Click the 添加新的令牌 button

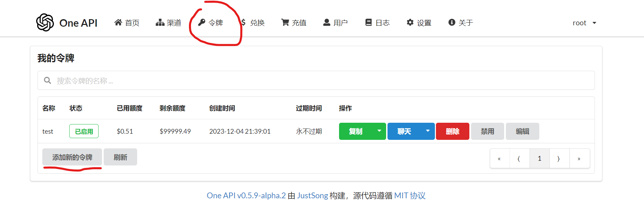[72, 157]
